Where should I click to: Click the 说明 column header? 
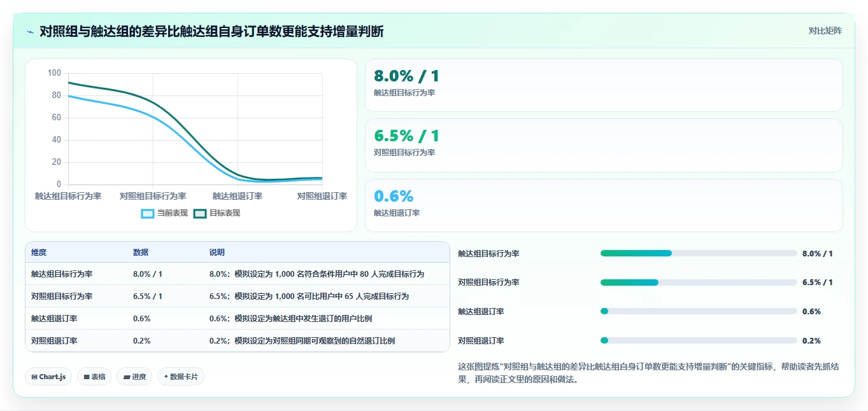coord(217,253)
